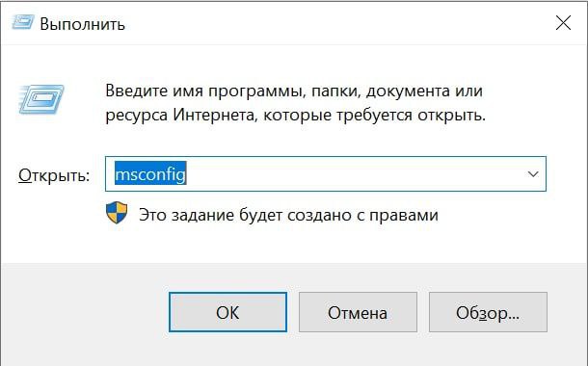588x366 pixels.
Task: Click the empty title bar area right of Выполнить
Action: tap(337, 23)
